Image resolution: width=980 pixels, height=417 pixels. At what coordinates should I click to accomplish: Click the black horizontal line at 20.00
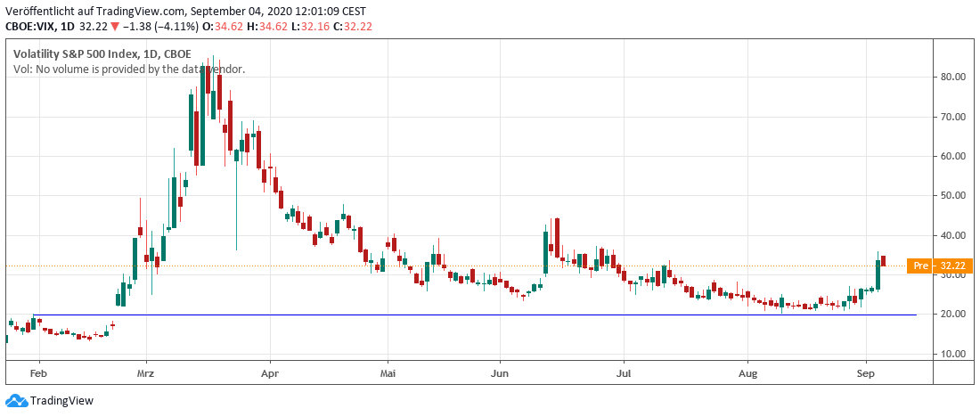tap(445, 315)
